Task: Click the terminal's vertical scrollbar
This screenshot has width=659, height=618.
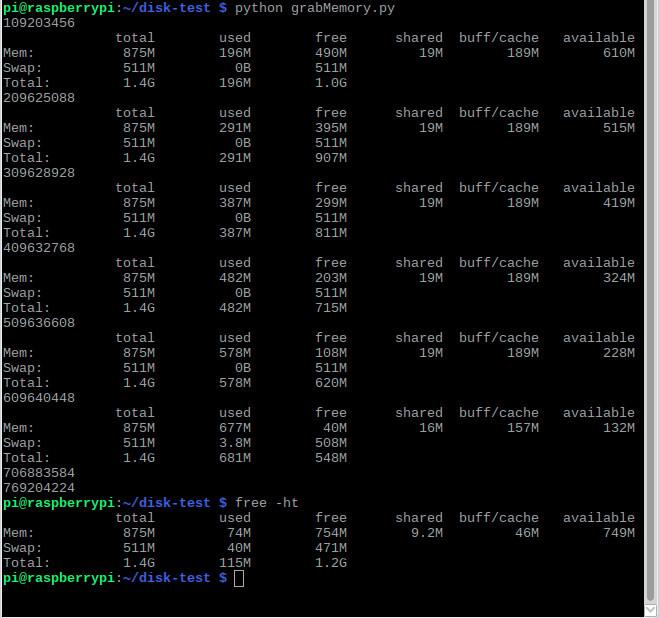Action: pos(651,300)
